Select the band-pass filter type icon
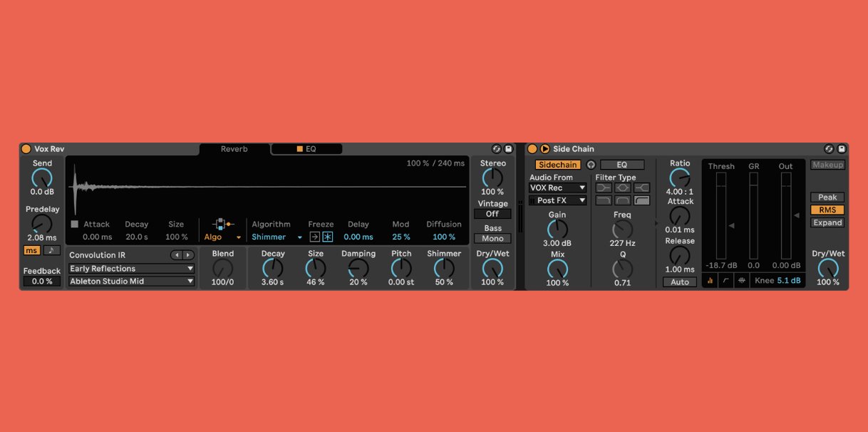The image size is (868, 432). tap(623, 200)
